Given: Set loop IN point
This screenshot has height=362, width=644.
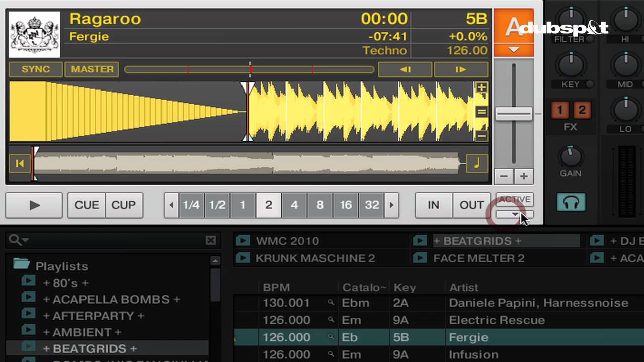Looking at the screenshot, I should point(433,205).
